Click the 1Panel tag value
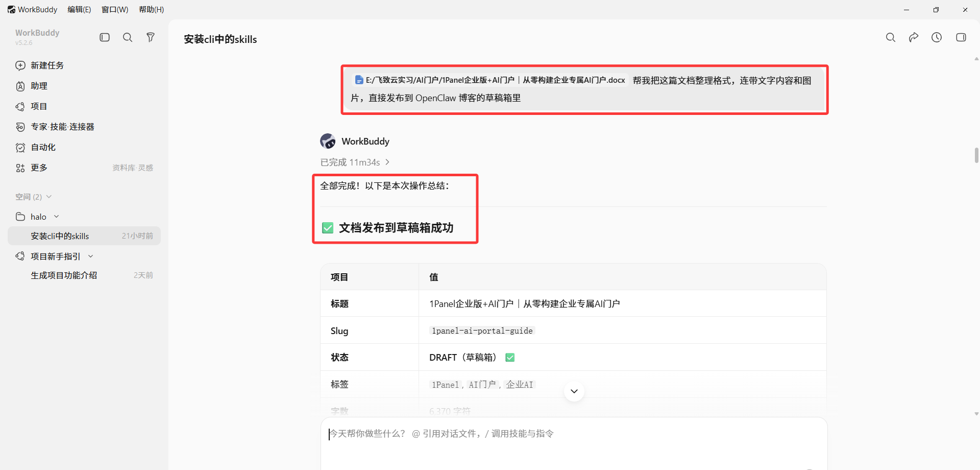The height and width of the screenshot is (470, 980). point(445,385)
